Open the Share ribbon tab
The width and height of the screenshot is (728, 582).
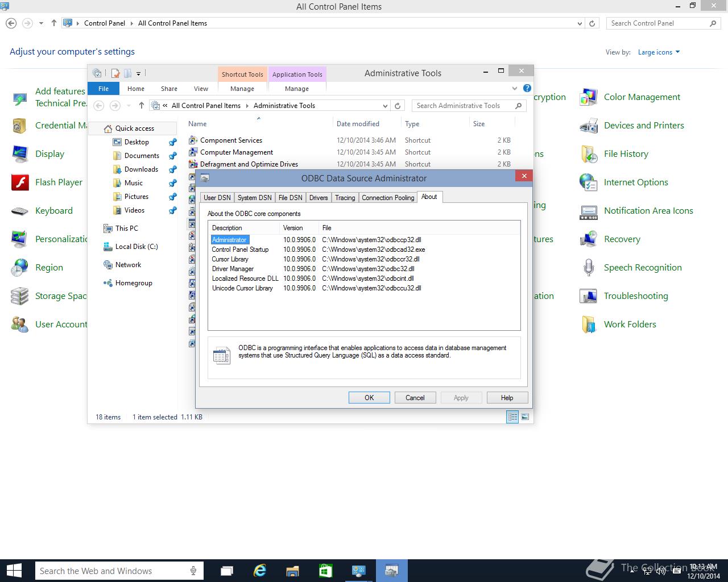[x=169, y=89]
